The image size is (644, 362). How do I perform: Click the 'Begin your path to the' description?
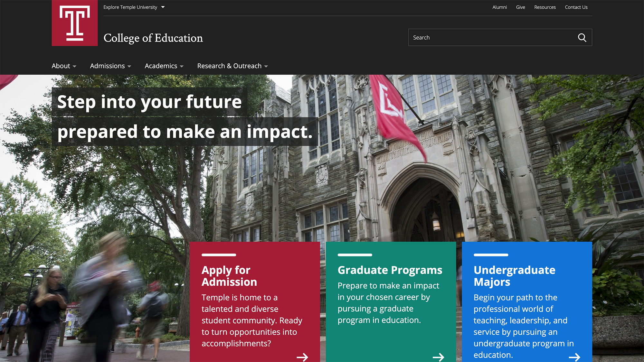[524, 326]
